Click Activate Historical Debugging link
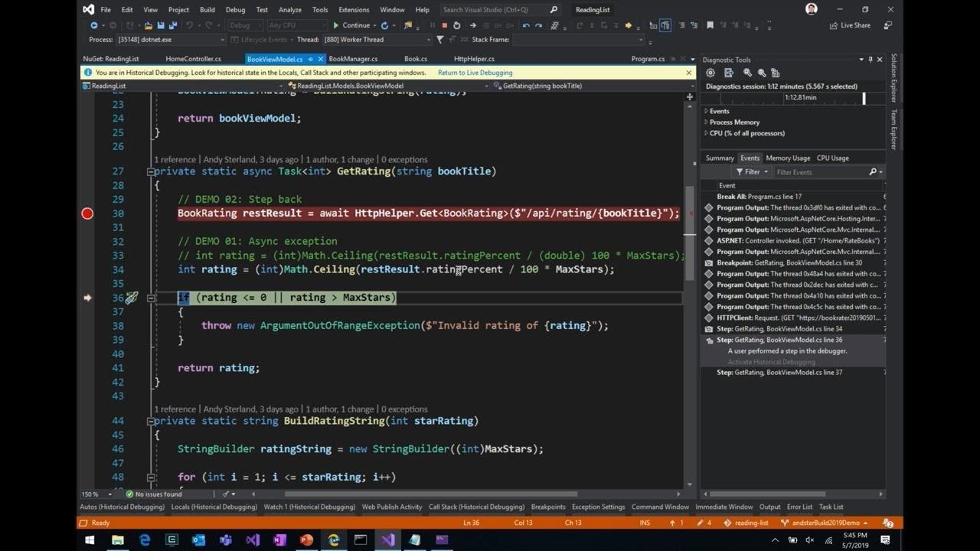Screen dimensions: 980x551 click(x=771, y=362)
